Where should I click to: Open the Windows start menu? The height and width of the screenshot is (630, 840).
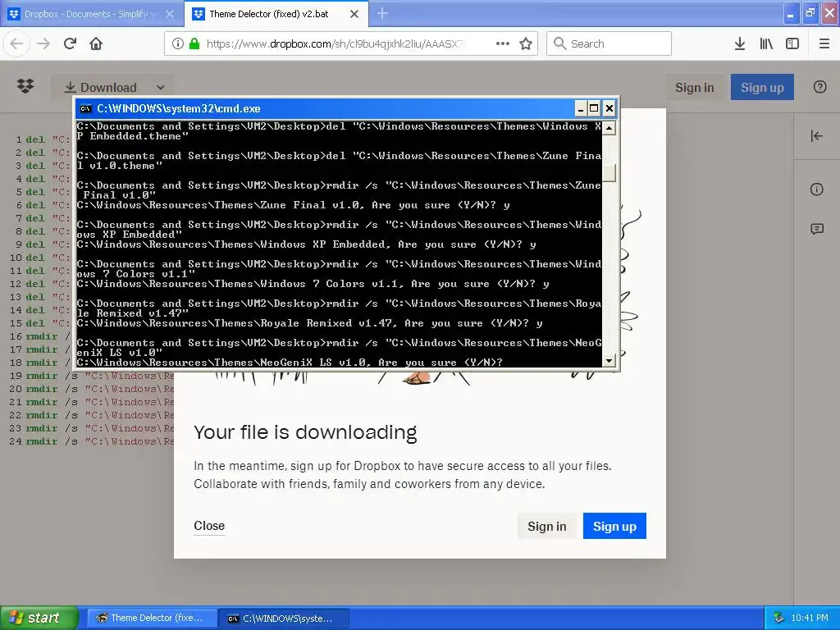[39, 618]
